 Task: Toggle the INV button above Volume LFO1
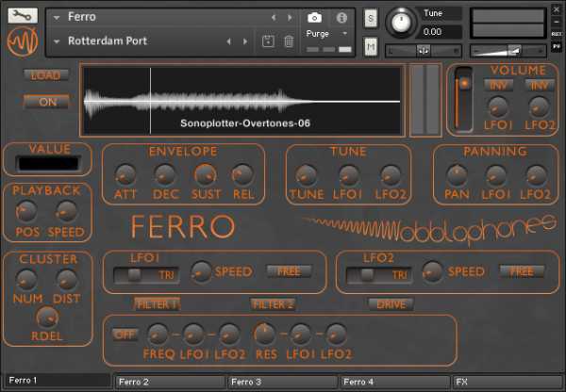tap(498, 86)
